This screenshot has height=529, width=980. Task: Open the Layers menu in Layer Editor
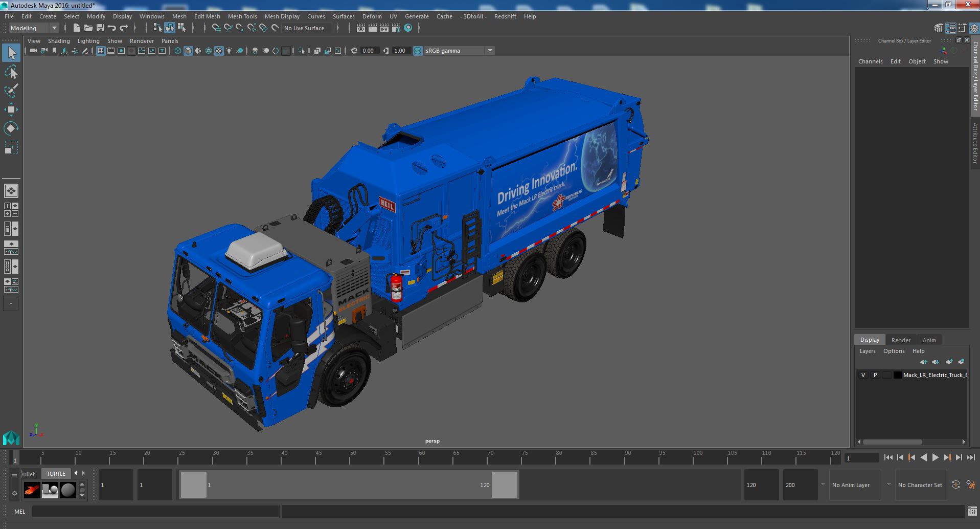(x=867, y=351)
